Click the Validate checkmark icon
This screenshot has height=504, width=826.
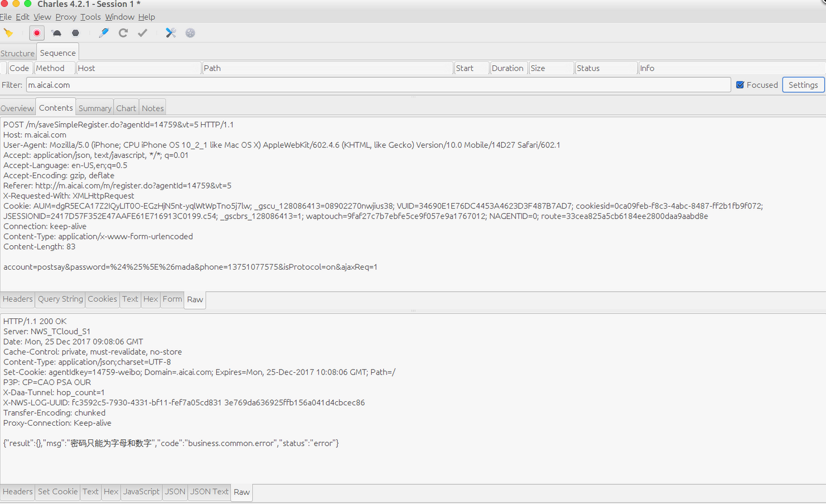(142, 33)
